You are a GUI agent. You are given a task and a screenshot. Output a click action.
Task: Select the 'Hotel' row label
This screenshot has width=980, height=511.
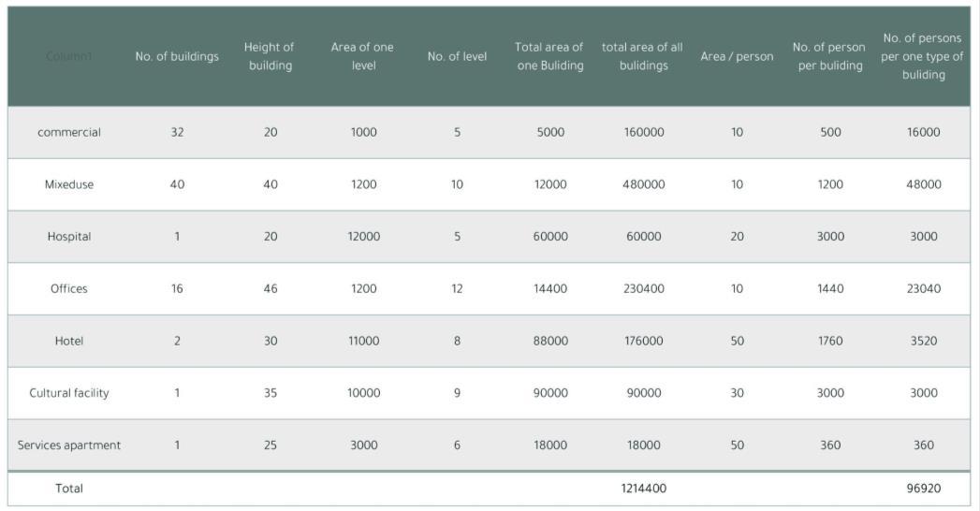click(x=69, y=341)
